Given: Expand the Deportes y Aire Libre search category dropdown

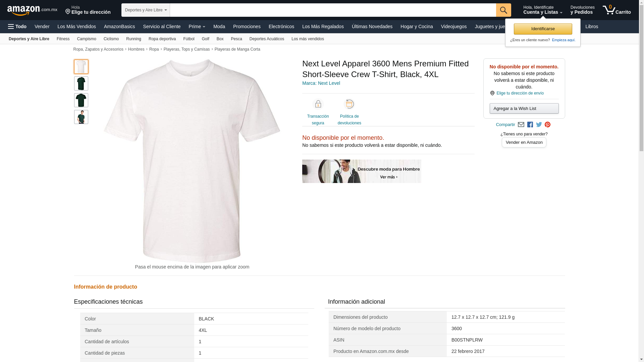Looking at the screenshot, I should click(x=146, y=10).
